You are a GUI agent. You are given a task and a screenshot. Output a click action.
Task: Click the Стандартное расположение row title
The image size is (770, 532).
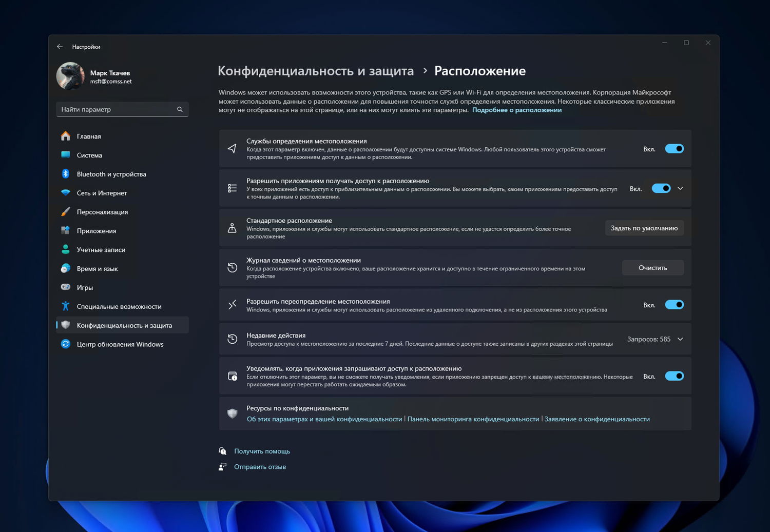(289, 221)
